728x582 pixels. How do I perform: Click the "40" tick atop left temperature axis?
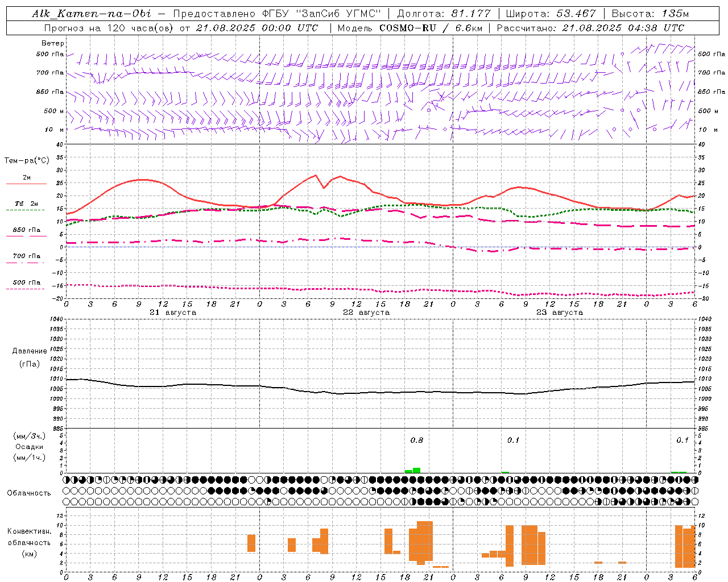[59, 144]
